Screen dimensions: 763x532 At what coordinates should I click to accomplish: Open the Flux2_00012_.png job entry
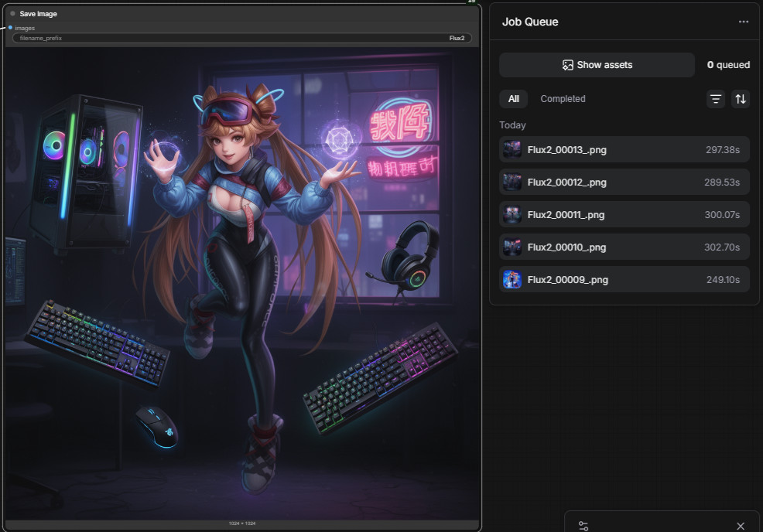(624, 182)
